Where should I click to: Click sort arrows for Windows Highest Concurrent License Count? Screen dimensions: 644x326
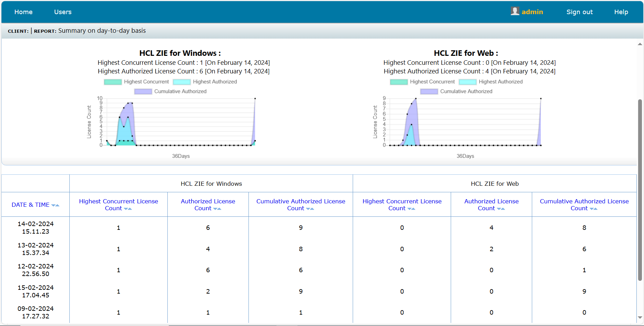point(128,209)
